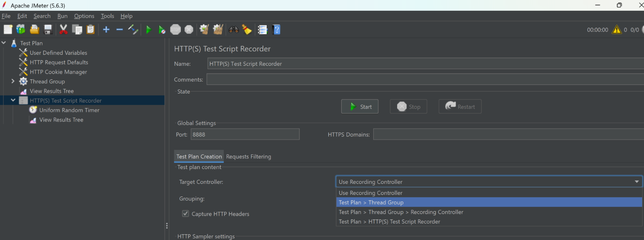Image resolution: width=644 pixels, height=240 pixels.
Task: Click the Copy icon in toolbar
Action: (x=77, y=30)
